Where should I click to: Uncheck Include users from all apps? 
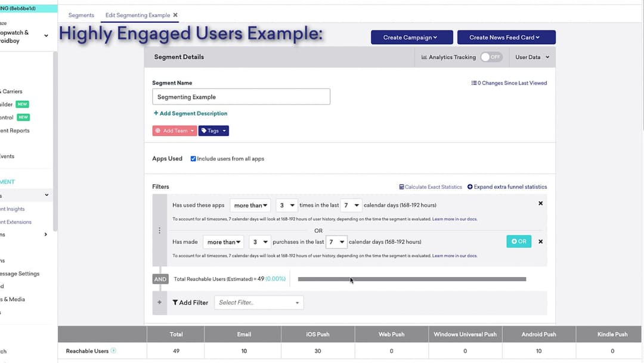point(193,159)
